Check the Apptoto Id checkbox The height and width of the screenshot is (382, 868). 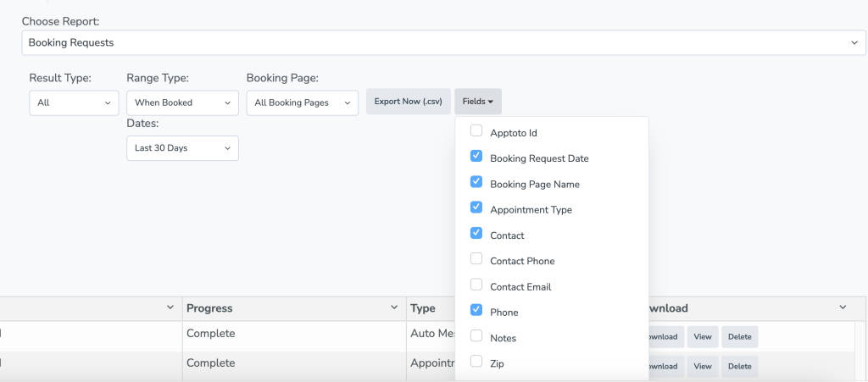pos(476,131)
